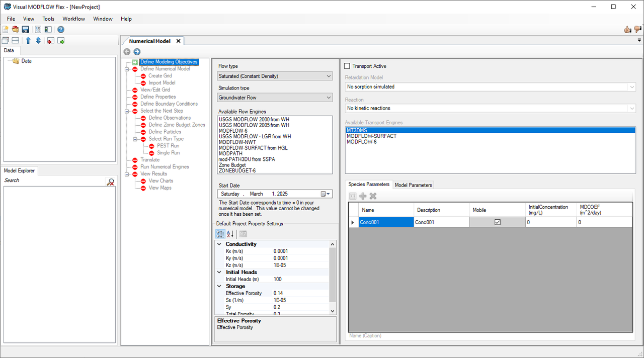Close the Numerical Model tab

coord(178,41)
